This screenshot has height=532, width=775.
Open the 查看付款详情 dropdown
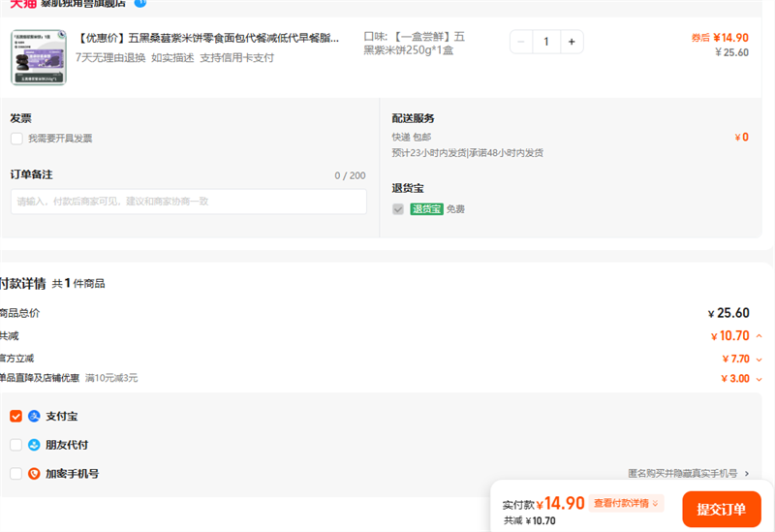click(x=627, y=503)
